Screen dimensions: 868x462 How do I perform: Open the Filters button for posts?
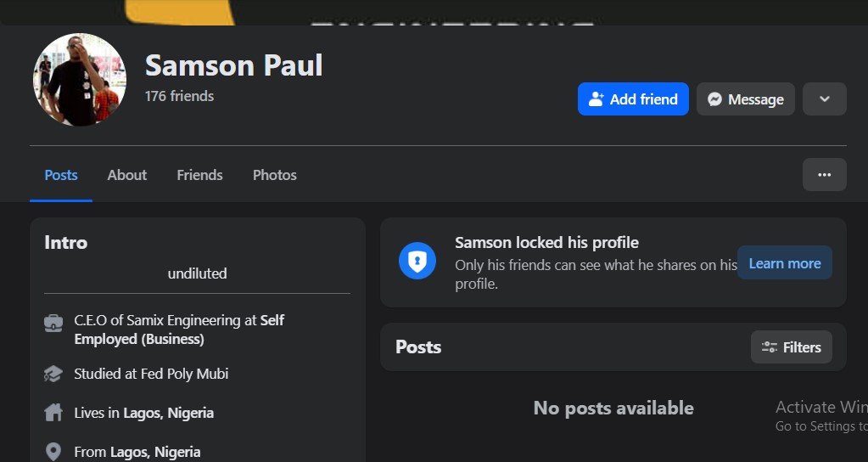792,347
